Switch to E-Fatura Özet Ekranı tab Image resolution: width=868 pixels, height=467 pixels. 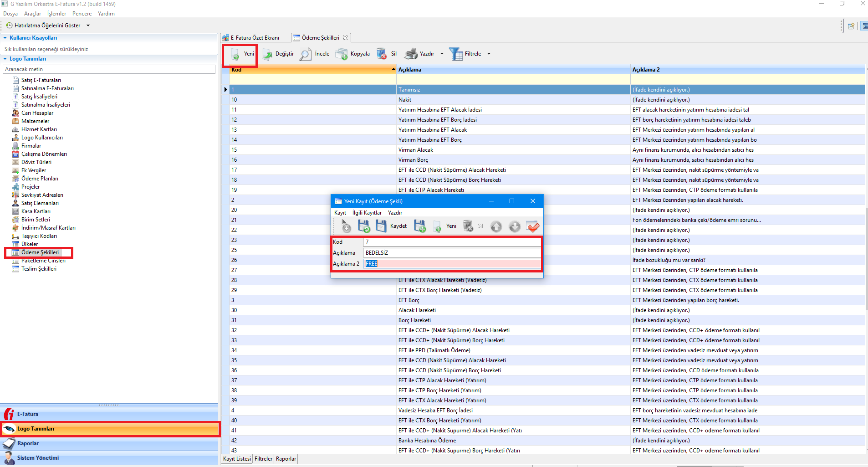[255, 38]
